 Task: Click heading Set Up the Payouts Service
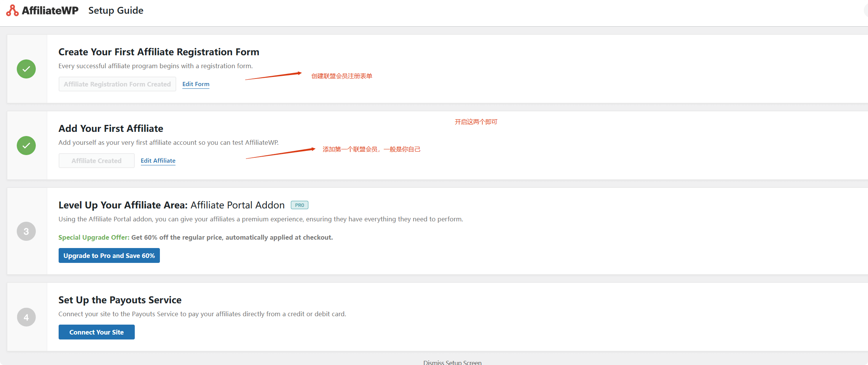coord(120,300)
